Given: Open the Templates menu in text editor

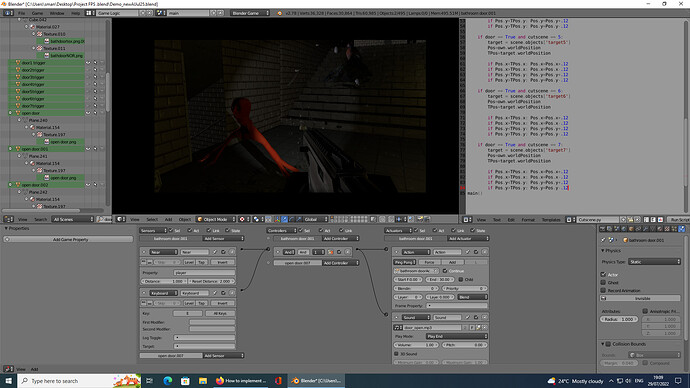Looking at the screenshot, I should pos(551,220).
